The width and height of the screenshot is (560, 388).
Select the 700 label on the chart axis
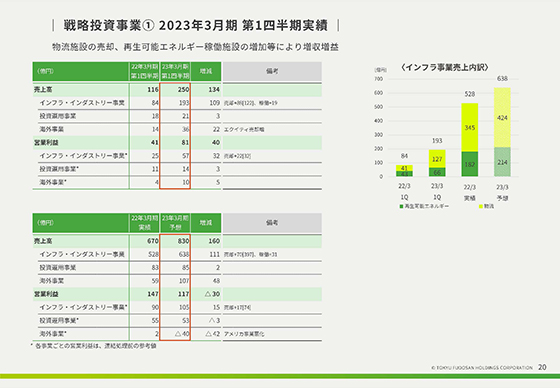point(379,79)
